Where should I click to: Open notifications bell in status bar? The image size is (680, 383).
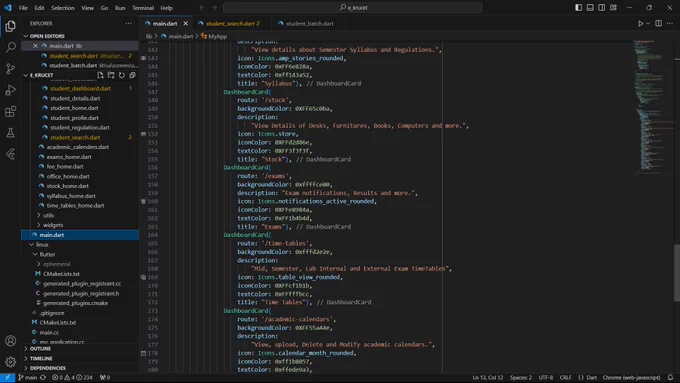[x=670, y=377]
